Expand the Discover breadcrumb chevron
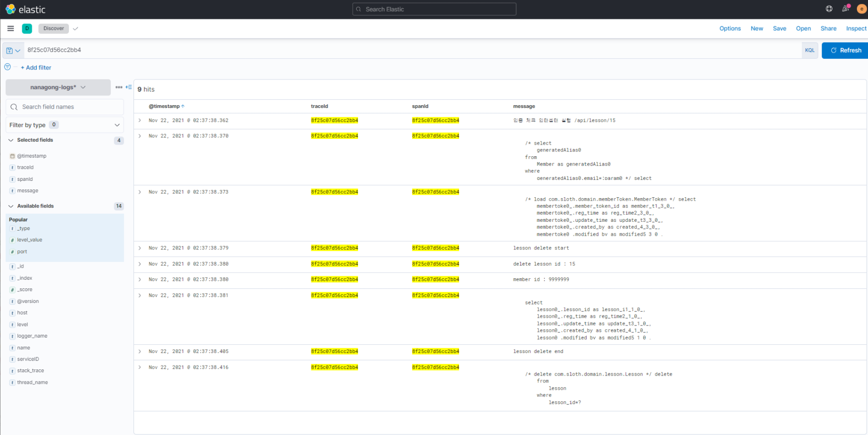The height and width of the screenshot is (435, 868). point(75,28)
